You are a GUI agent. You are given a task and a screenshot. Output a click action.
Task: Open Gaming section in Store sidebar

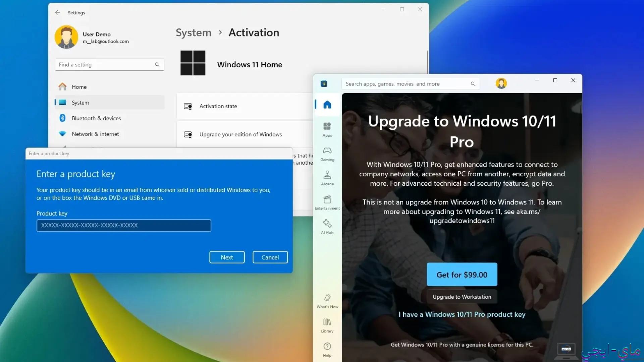coord(327,154)
